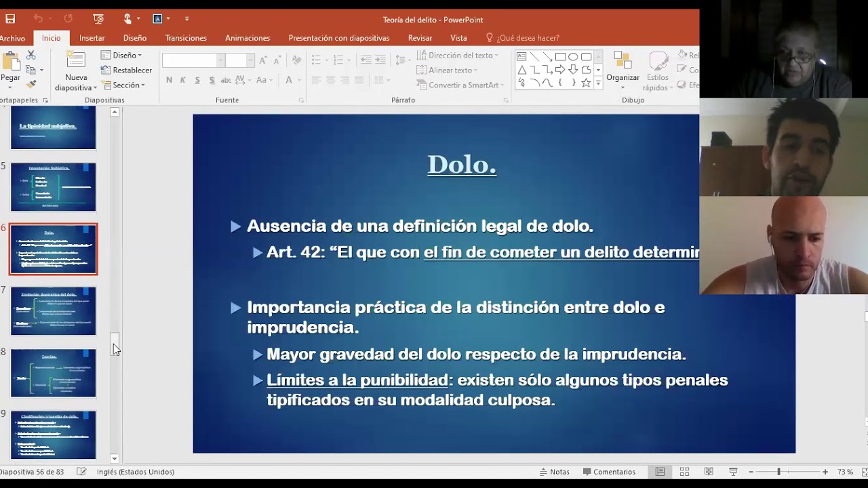Click slide panel scrollbar down arrow
Image resolution: width=868 pixels, height=488 pixels.
tap(115, 459)
